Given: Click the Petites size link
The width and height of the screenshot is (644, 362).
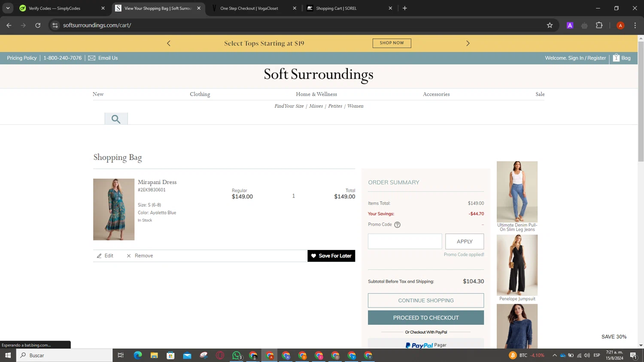Looking at the screenshot, I should (x=335, y=106).
